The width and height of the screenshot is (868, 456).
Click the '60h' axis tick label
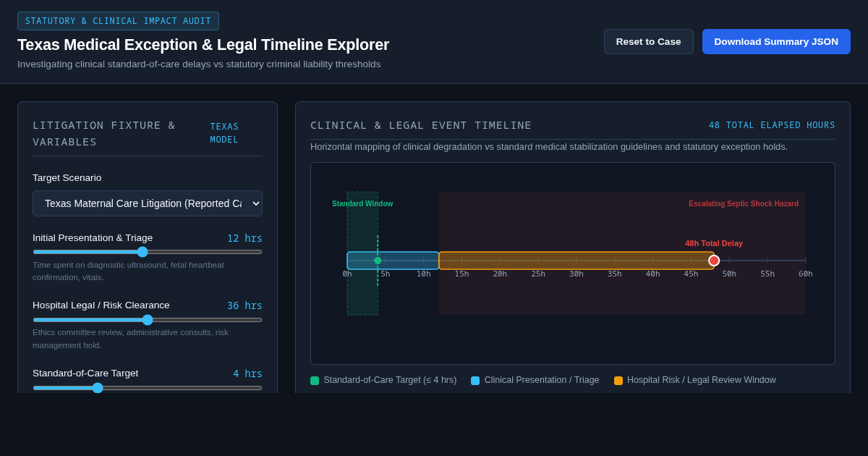tap(806, 274)
